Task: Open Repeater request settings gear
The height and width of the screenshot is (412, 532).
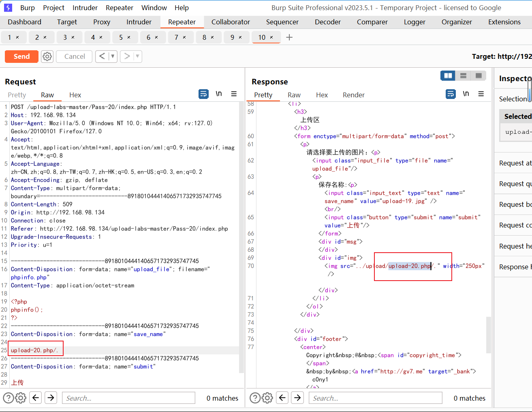Action: [x=47, y=56]
